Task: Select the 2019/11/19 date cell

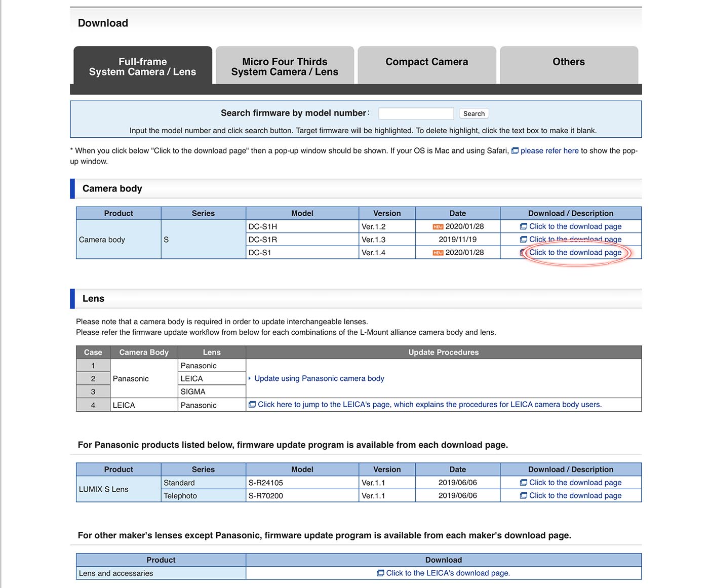Action: [x=458, y=240]
